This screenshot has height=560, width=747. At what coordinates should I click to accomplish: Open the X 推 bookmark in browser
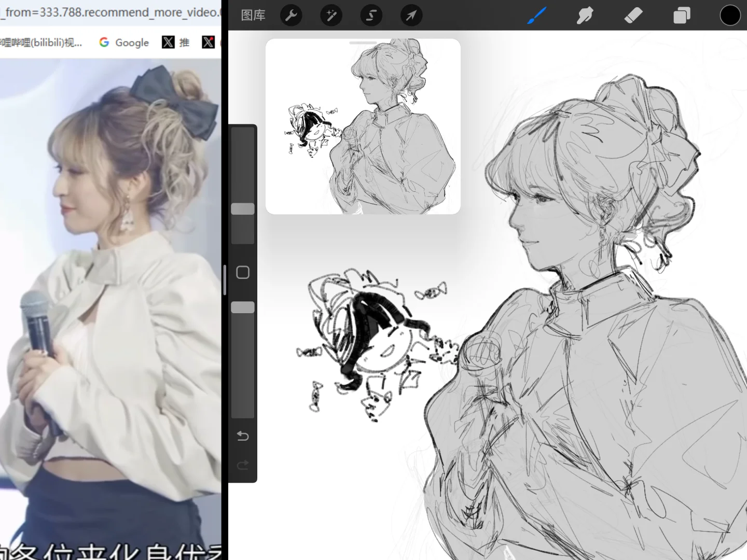click(x=176, y=43)
